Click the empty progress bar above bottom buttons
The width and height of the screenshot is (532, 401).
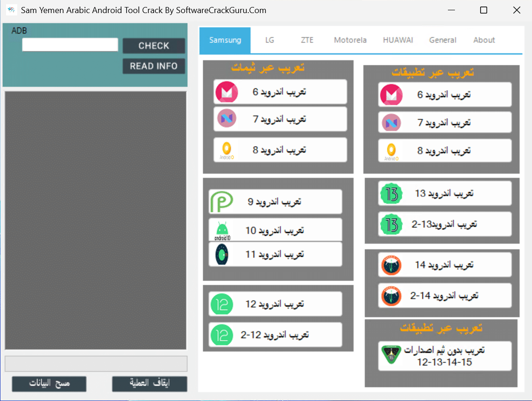coord(96,364)
